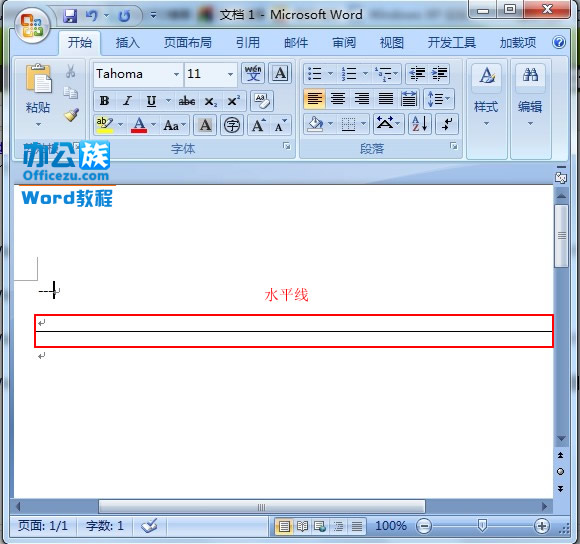Screen dimensions: 580x544
Task: Expand the font color dropdown arrow
Action: (x=154, y=125)
